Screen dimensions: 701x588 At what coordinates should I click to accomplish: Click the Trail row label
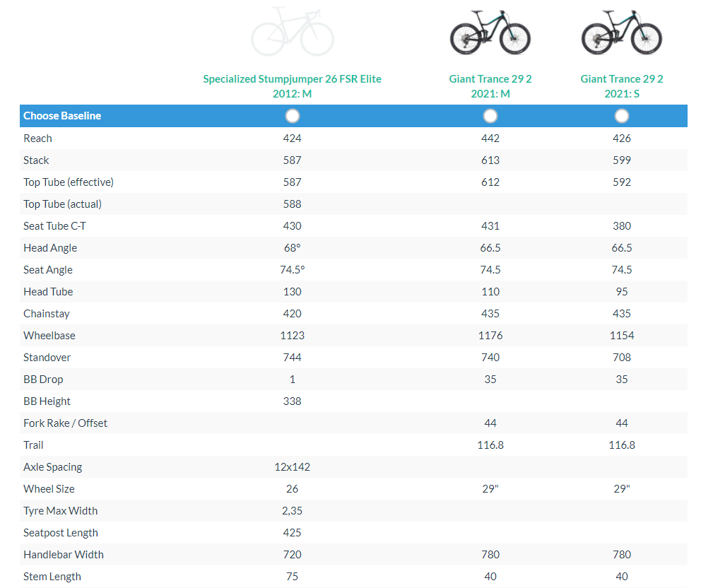click(33, 445)
